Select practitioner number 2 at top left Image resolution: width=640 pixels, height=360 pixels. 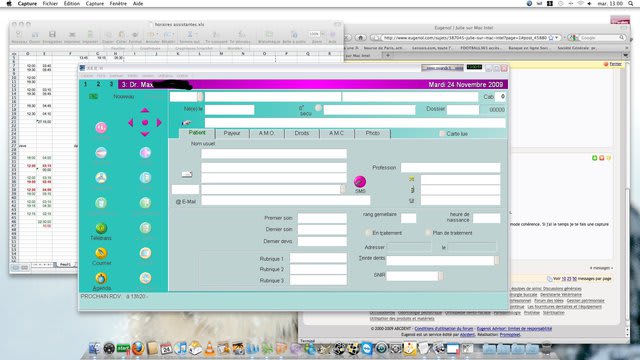click(x=98, y=84)
